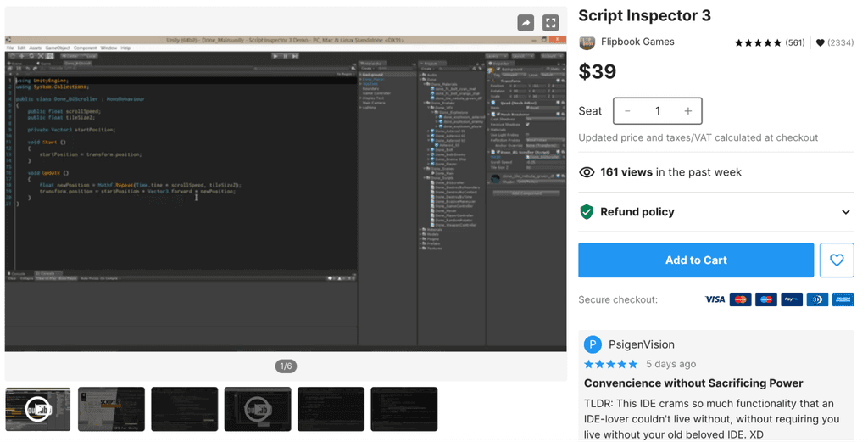This screenshot has height=442, width=868.
Task: Click the Step button in the Unity preview
Action: pos(295,57)
